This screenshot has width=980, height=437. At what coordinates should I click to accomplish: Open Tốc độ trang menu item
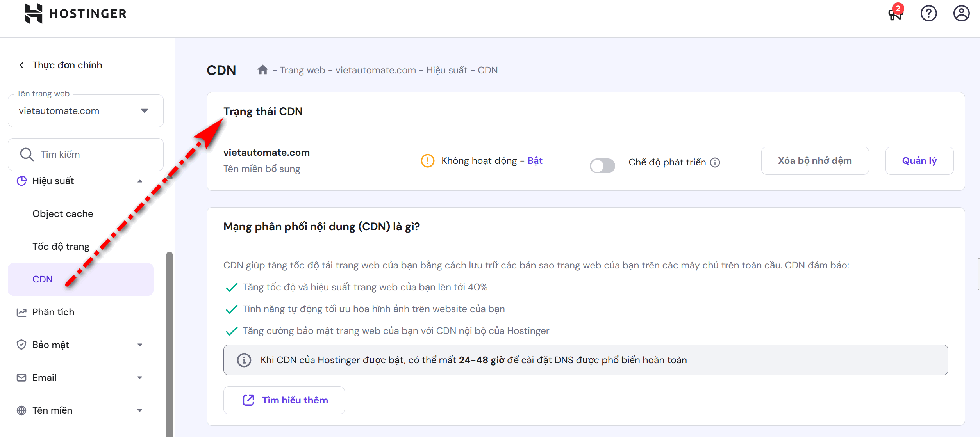tap(61, 247)
